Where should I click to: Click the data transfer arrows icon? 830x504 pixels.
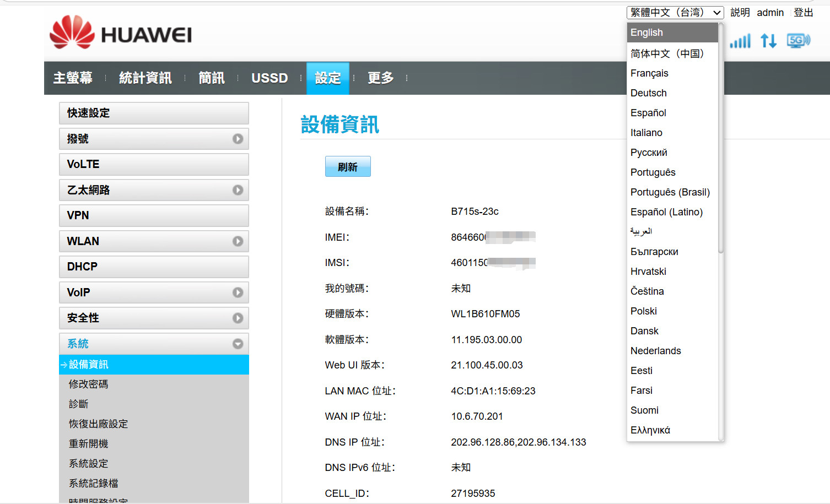click(768, 41)
